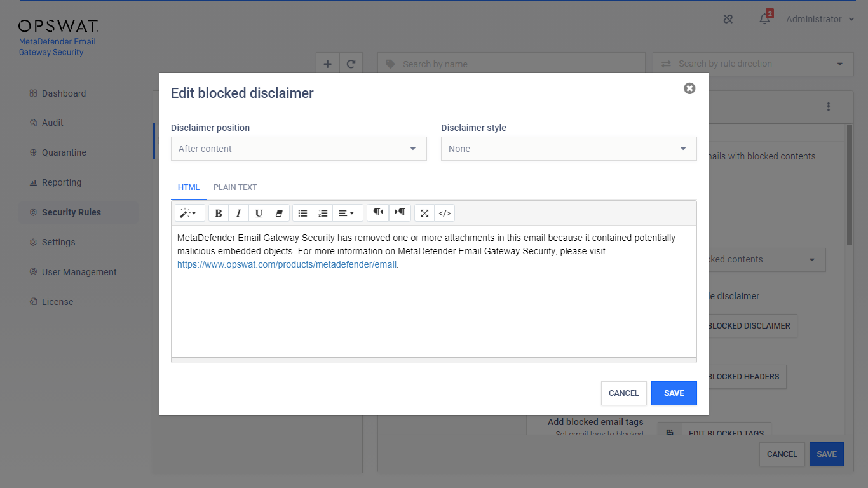Open the Disclaimer style dropdown
The height and width of the screenshot is (488, 868).
click(569, 149)
